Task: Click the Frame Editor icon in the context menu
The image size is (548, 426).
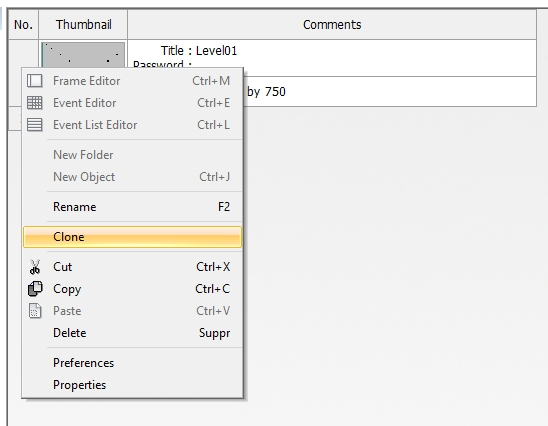Action: click(35, 81)
